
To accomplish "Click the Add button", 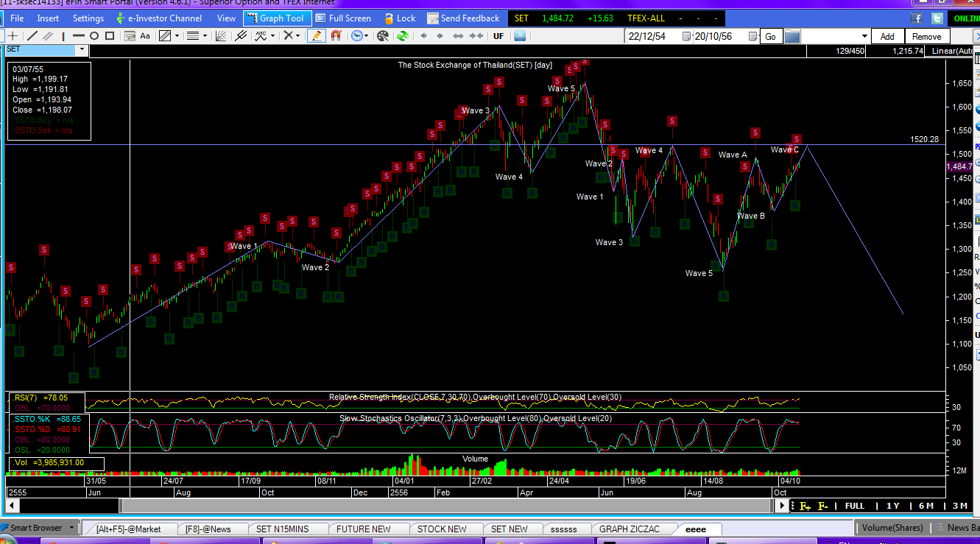I will (887, 36).
